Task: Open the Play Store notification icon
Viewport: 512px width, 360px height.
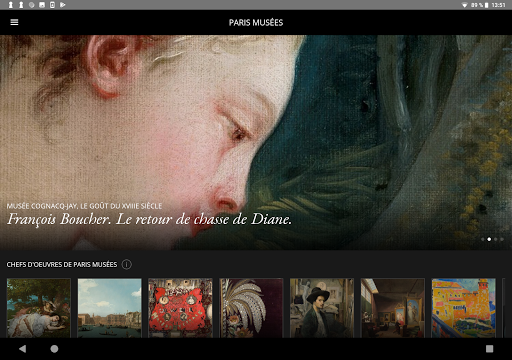Action: (x=63, y=5)
